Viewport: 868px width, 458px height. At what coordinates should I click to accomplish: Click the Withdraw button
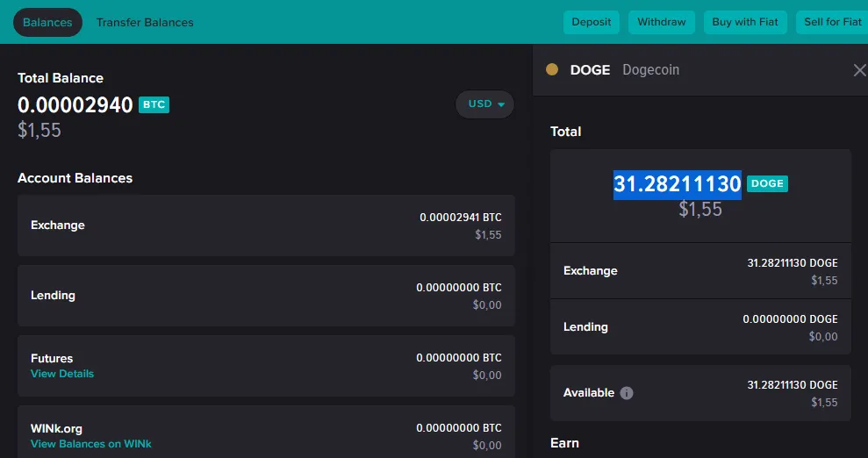click(662, 22)
